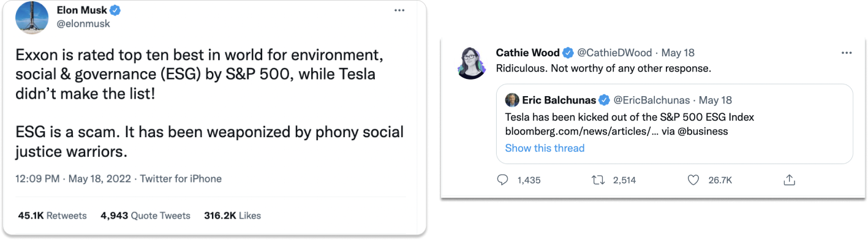Viewport: 868px width, 240px height.
Task: Click the Twitter for iPhone source link
Action: click(181, 179)
